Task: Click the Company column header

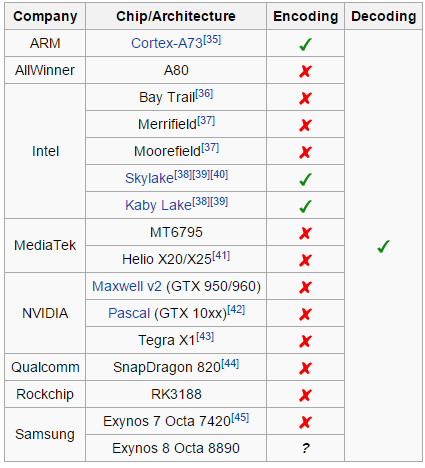Action: [45, 16]
